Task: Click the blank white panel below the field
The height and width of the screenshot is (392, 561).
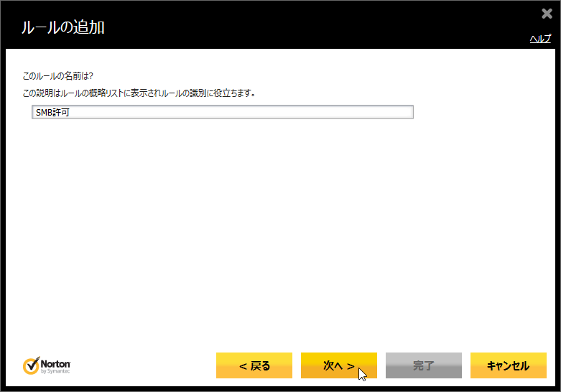Action: [280, 230]
